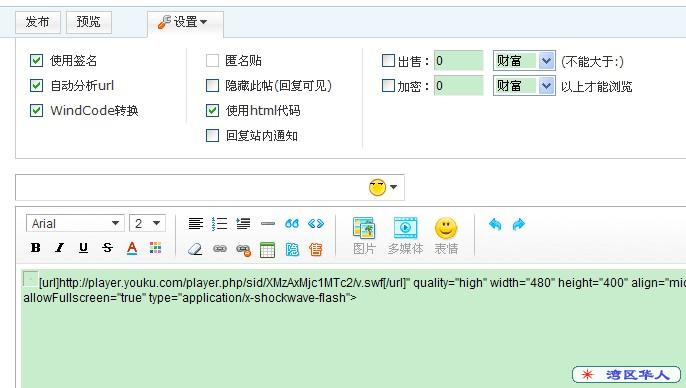686x388 pixels.
Task: Click the blue 隐 hidden-content icon
Action: (x=292, y=249)
